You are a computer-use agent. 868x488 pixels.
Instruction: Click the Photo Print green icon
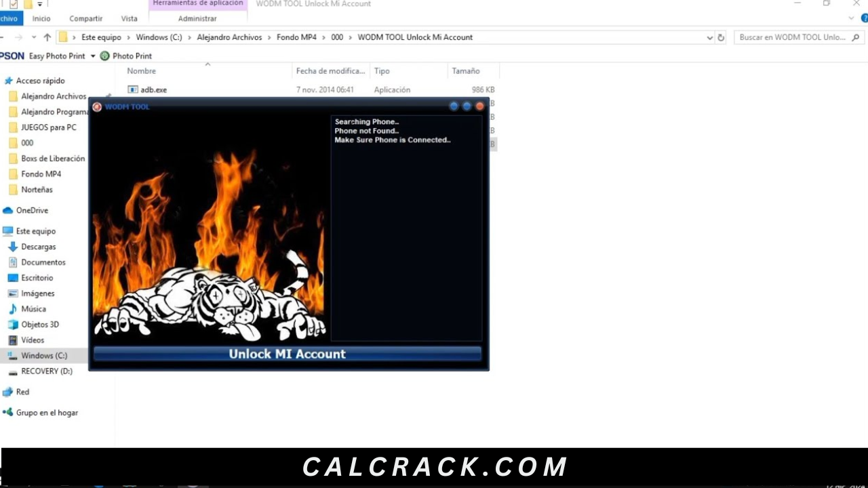[x=104, y=56]
